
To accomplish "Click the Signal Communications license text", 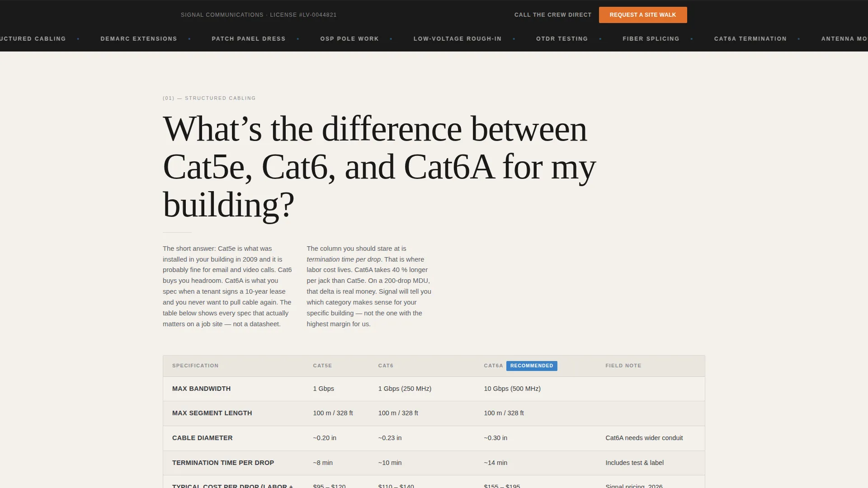I will 259,15.
